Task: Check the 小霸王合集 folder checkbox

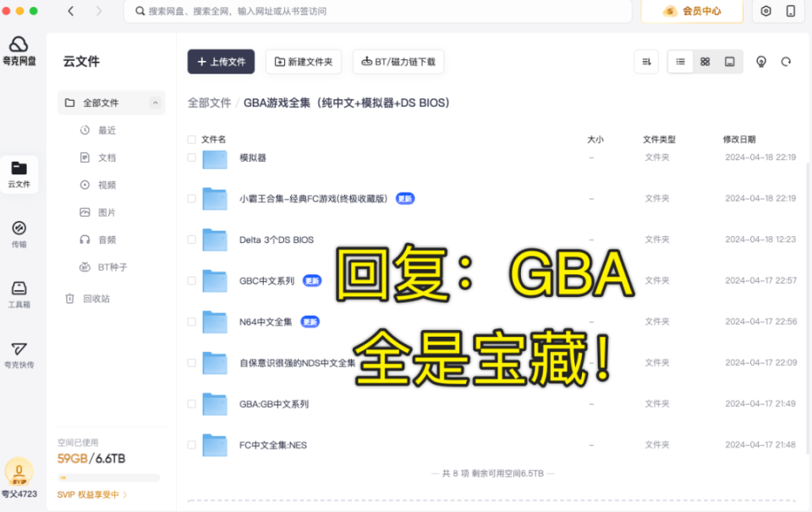Action: click(x=192, y=199)
